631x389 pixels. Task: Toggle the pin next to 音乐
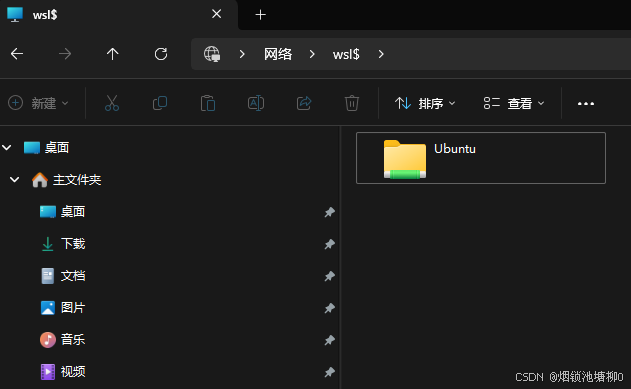(330, 340)
